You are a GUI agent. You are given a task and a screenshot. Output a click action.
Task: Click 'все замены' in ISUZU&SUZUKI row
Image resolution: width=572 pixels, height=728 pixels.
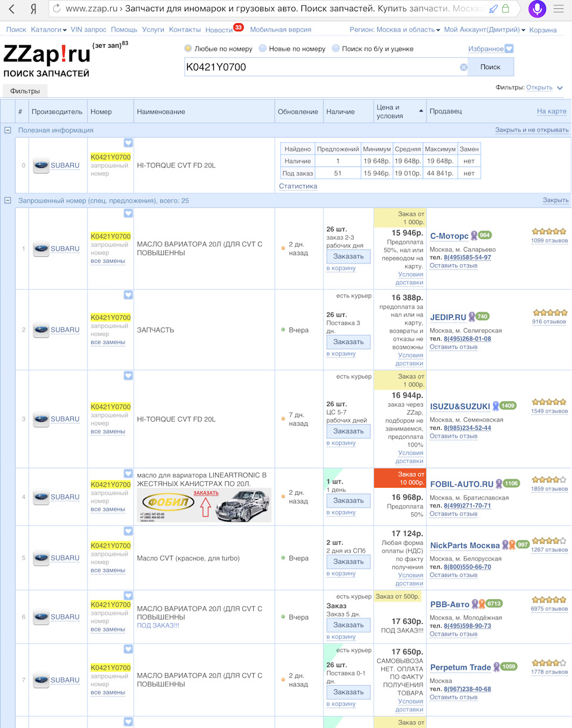click(108, 432)
